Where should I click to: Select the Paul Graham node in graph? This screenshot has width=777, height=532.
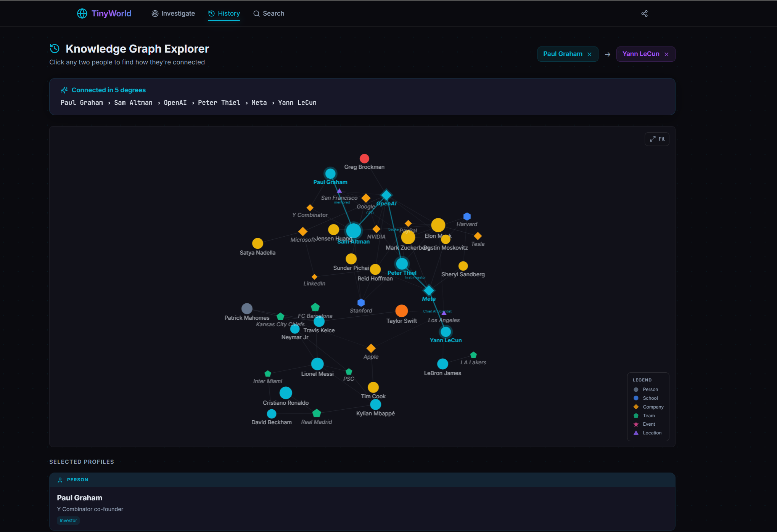(330, 173)
